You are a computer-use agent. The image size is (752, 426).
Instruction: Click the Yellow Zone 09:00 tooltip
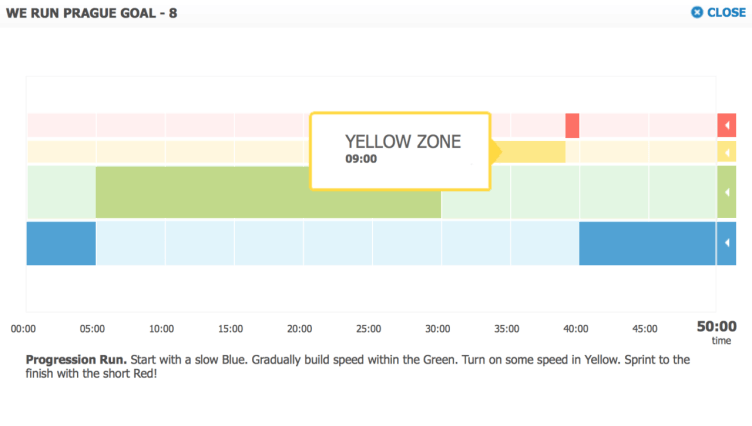click(400, 150)
